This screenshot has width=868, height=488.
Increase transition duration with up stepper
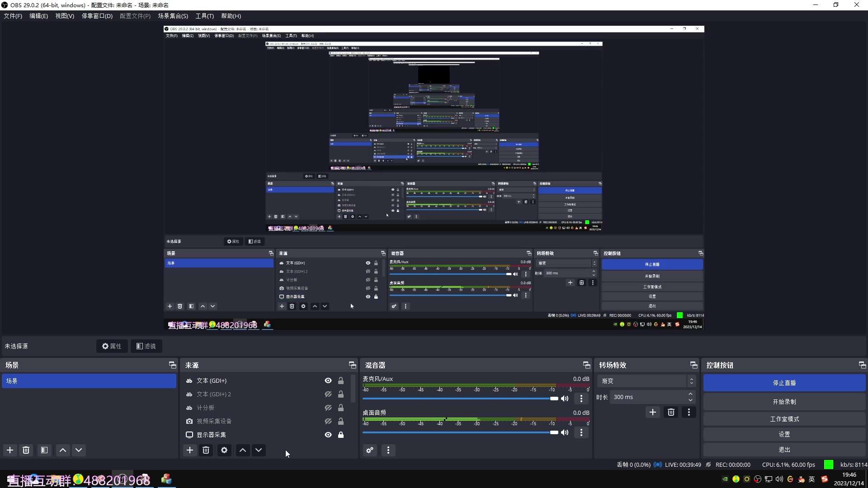(690, 394)
